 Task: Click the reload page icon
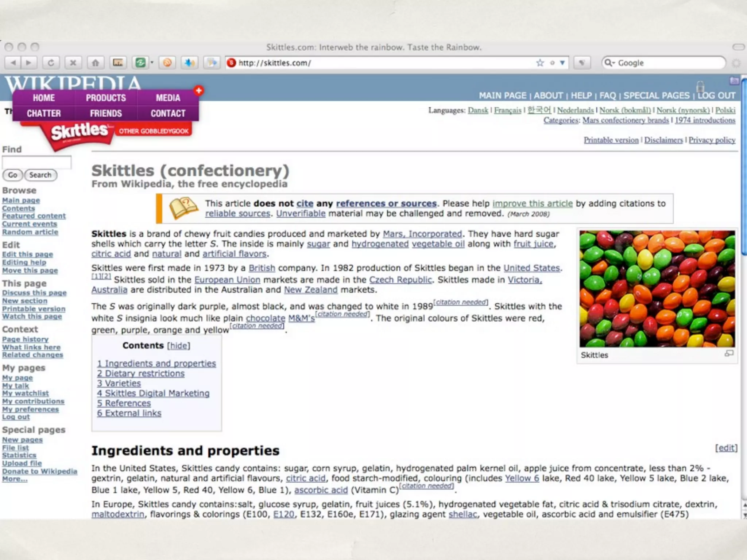click(51, 63)
